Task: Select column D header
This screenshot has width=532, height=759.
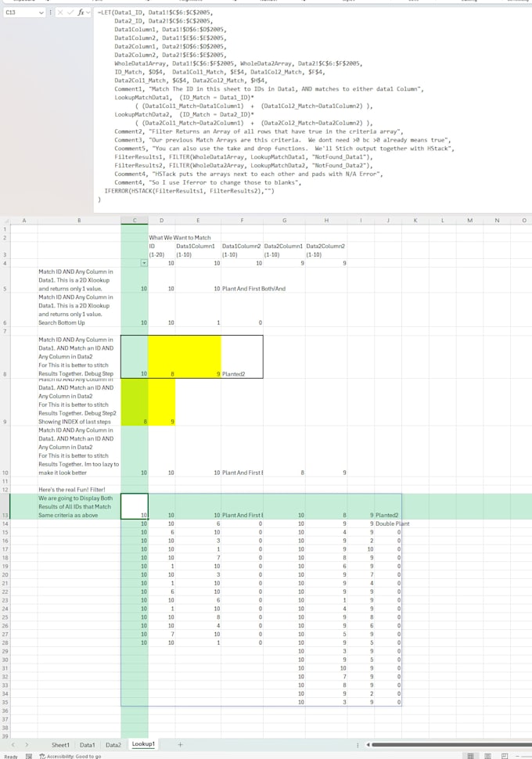Action: click(x=162, y=220)
